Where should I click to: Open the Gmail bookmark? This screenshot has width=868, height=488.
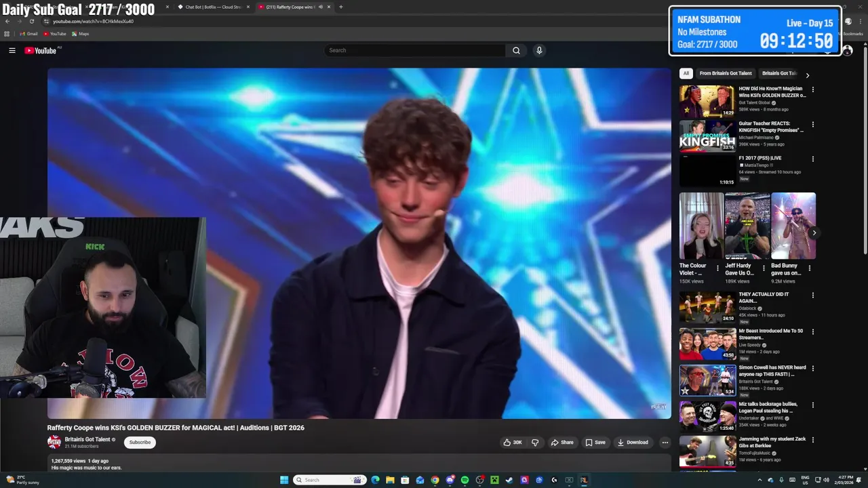28,34
